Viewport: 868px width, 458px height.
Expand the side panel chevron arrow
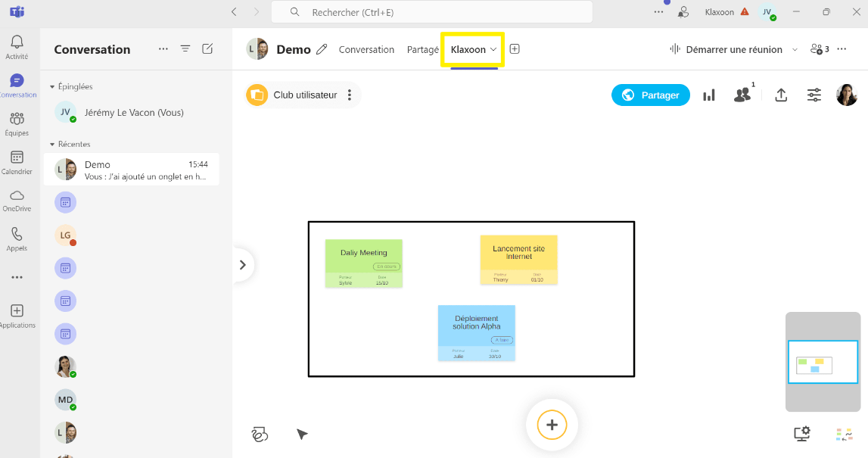point(243,265)
